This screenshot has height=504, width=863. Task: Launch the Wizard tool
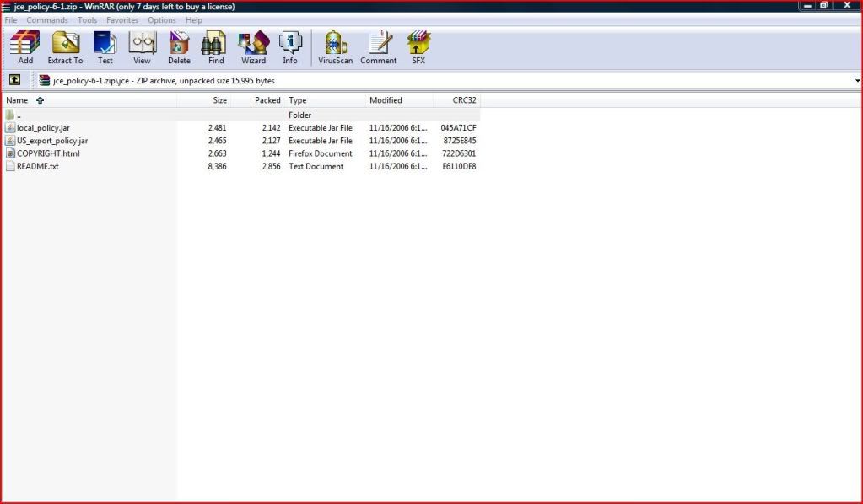[253, 47]
